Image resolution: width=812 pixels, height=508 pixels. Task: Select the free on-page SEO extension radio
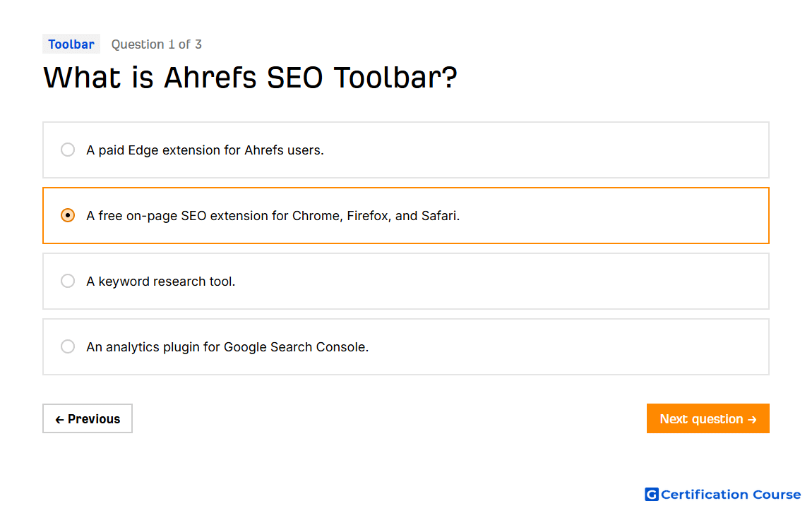(x=68, y=215)
